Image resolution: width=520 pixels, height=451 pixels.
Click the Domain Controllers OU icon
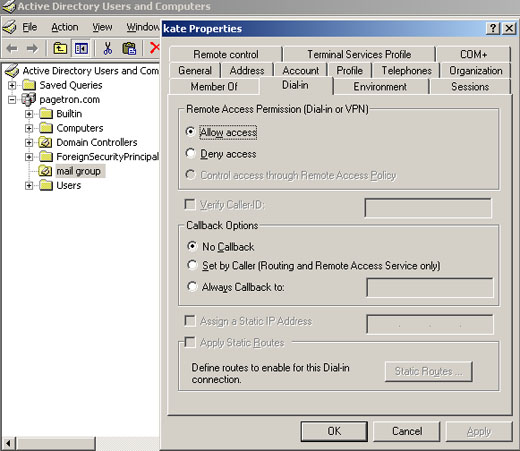pos(45,142)
